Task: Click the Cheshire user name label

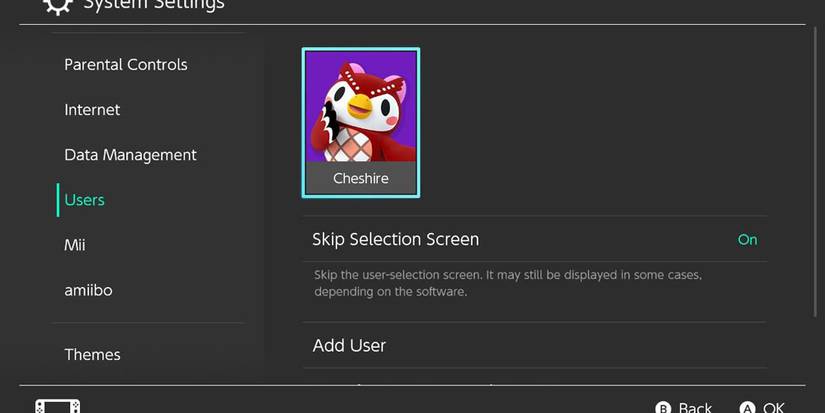Action: (x=361, y=179)
